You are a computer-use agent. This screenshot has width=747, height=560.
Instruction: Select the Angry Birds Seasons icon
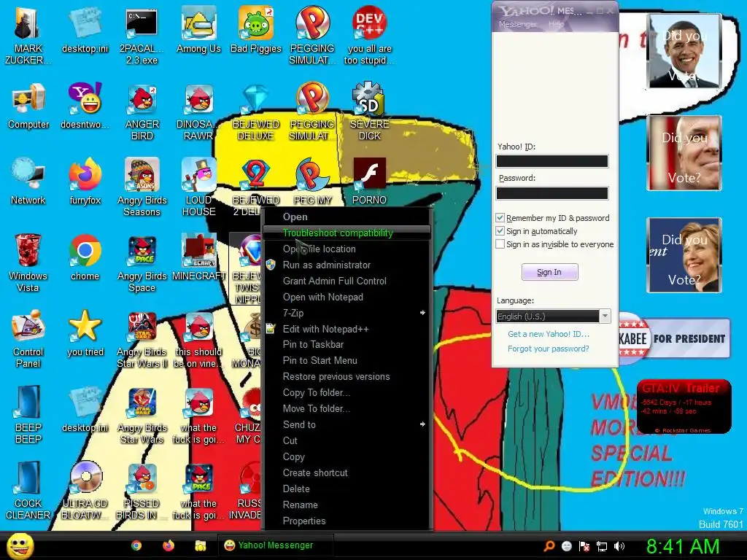142,187
